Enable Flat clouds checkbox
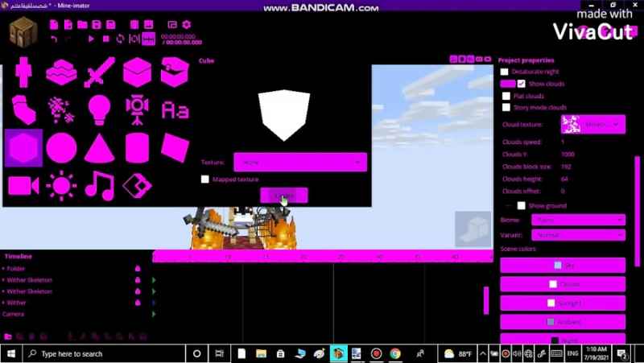Image resolution: width=644 pixels, height=363 pixels. [x=506, y=96]
